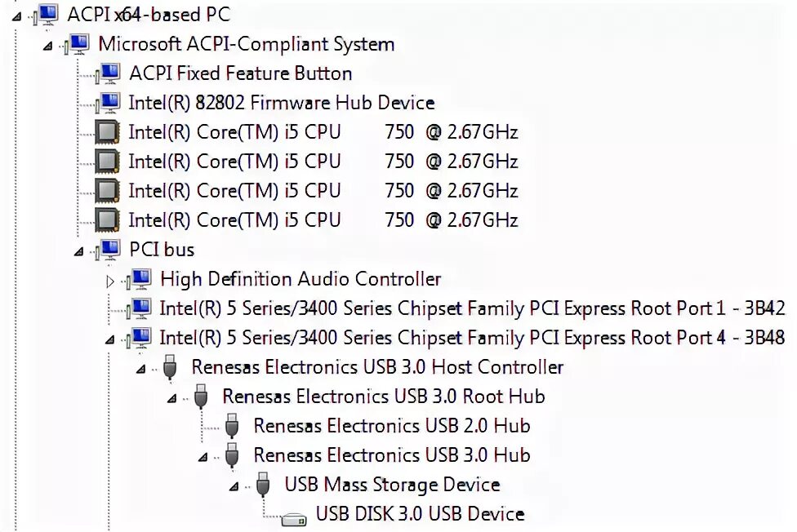Click the first Intel Core i5 CPU chip icon

107,132
